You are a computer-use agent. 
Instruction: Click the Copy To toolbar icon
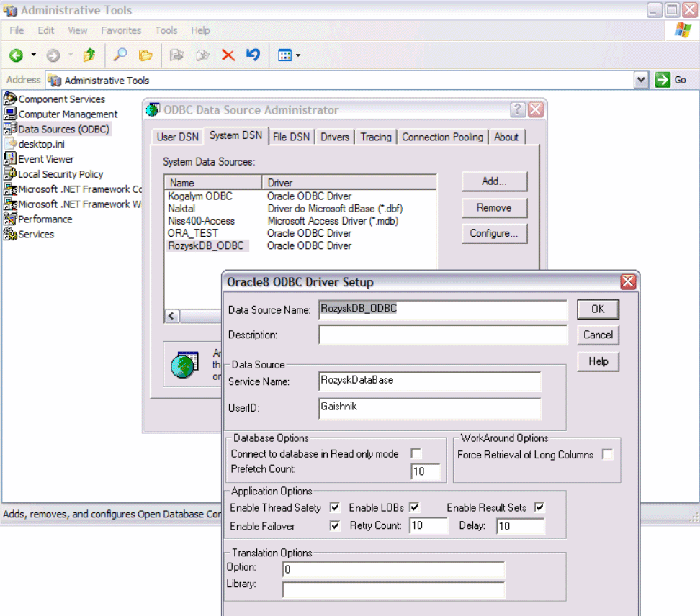(202, 55)
